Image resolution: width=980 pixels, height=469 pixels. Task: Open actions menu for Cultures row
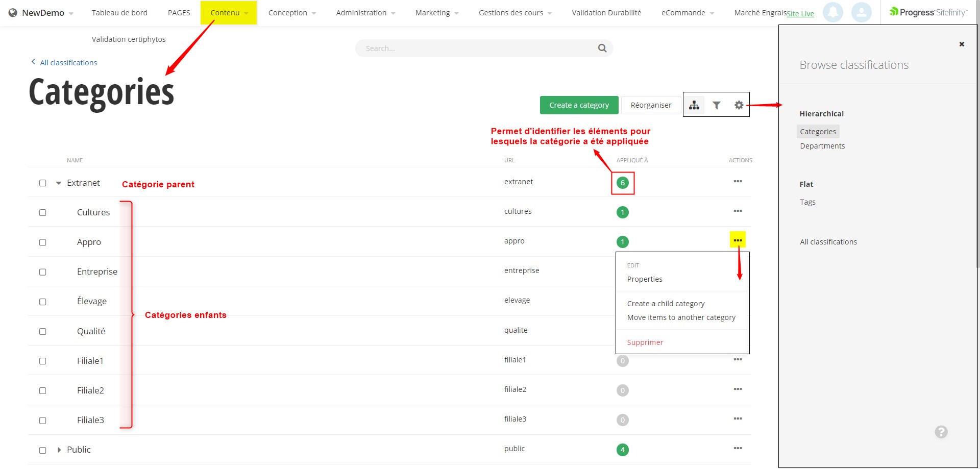(738, 211)
